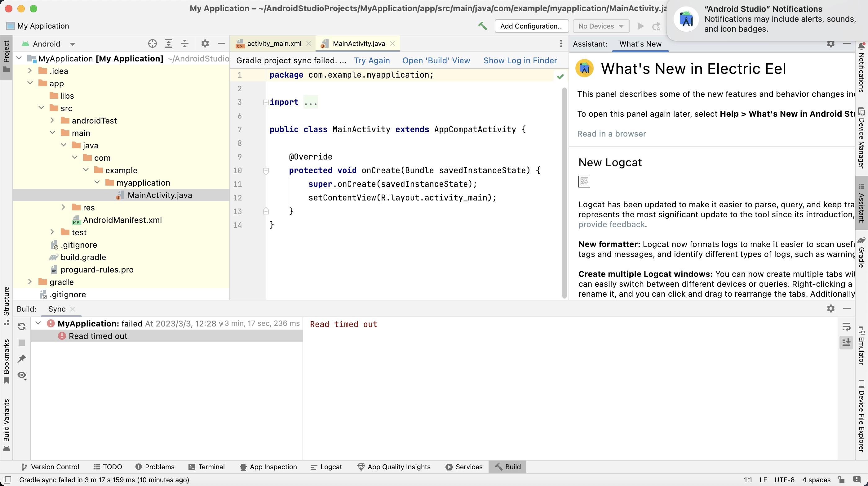Click the Expand All icon in Project panel
The width and height of the screenshot is (868, 486).
(x=168, y=43)
